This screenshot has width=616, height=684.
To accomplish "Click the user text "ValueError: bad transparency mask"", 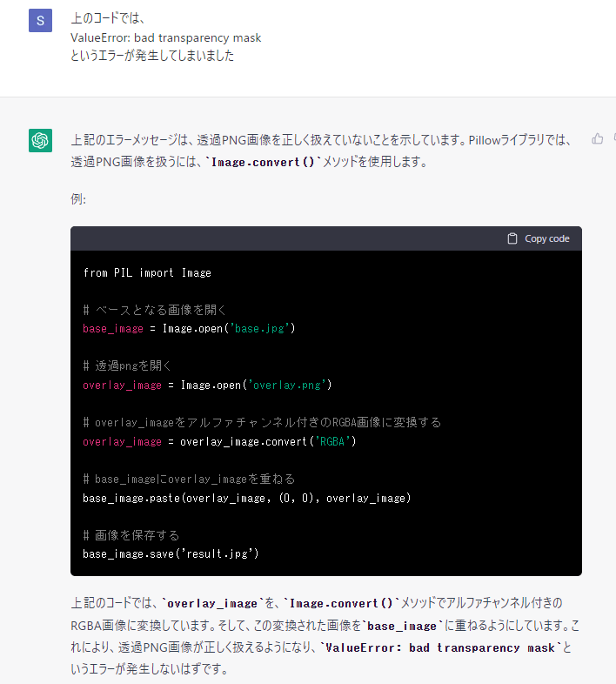I will point(166,38).
